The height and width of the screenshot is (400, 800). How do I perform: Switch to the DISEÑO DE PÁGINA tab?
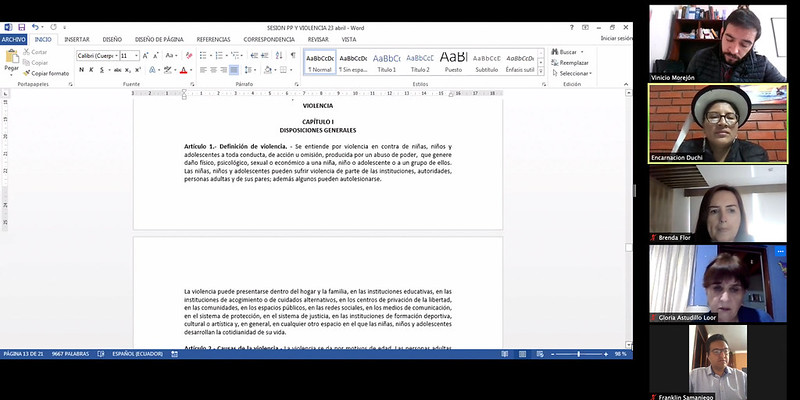[x=159, y=39]
